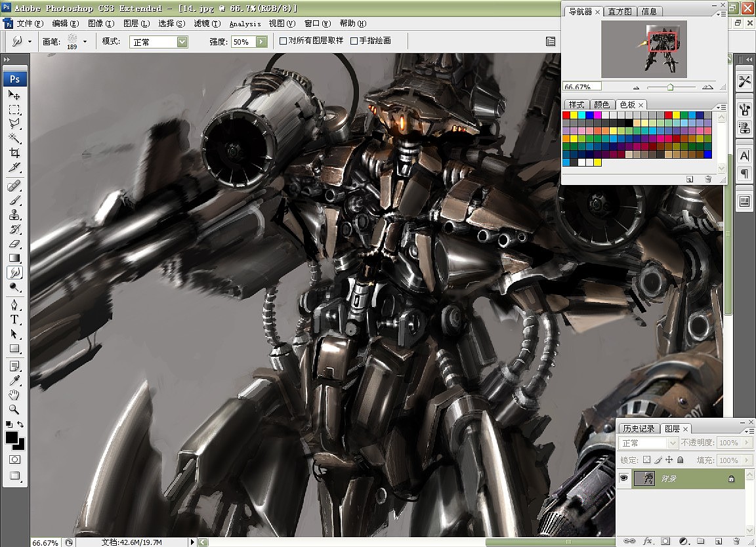Select the Polygonal Lasso tool
The height and width of the screenshot is (547, 756).
pyautogui.click(x=14, y=124)
